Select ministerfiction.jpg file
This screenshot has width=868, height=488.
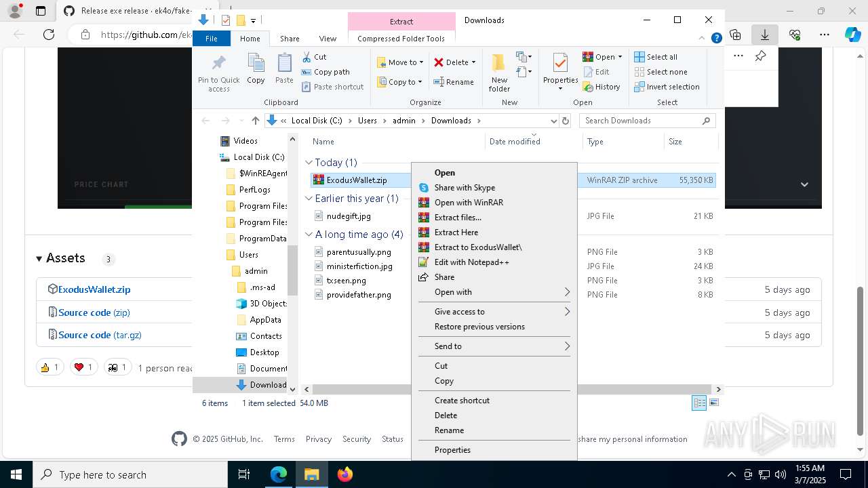coord(359,266)
